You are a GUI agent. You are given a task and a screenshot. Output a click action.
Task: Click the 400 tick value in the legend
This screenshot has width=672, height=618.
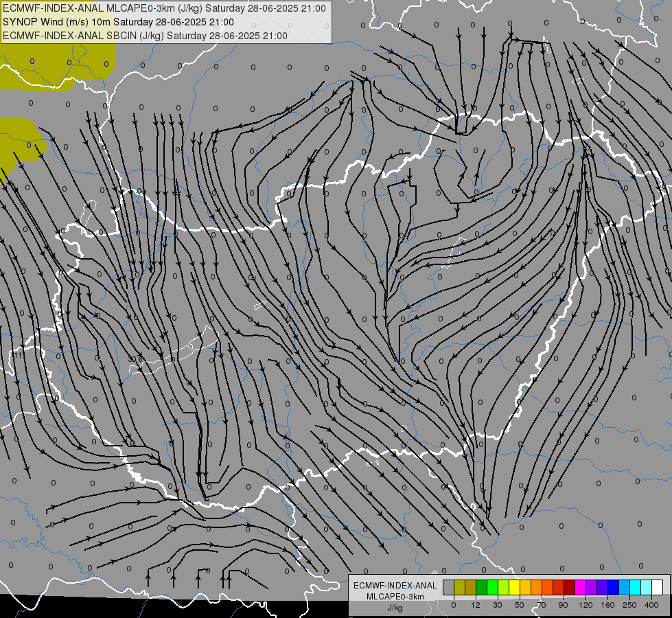coord(651,605)
